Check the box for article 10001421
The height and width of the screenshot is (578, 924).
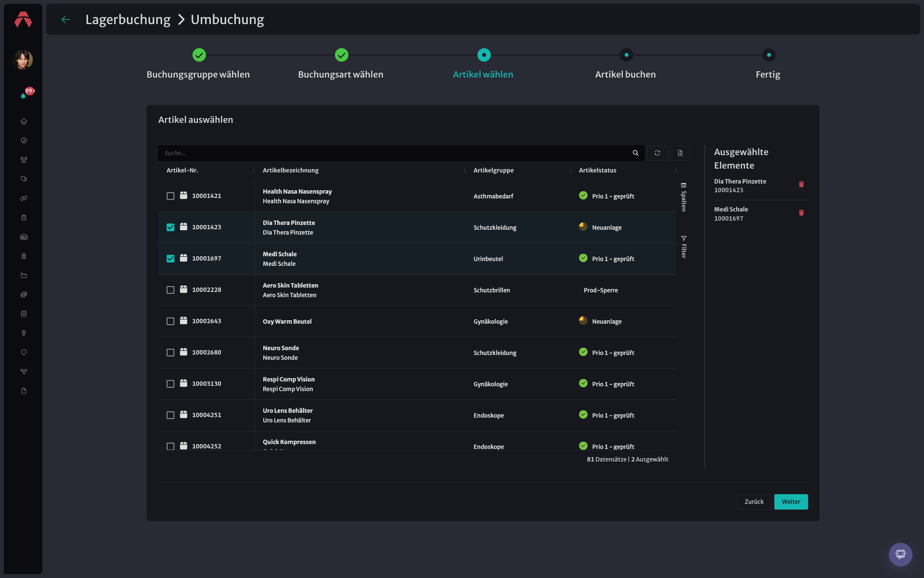[170, 196]
